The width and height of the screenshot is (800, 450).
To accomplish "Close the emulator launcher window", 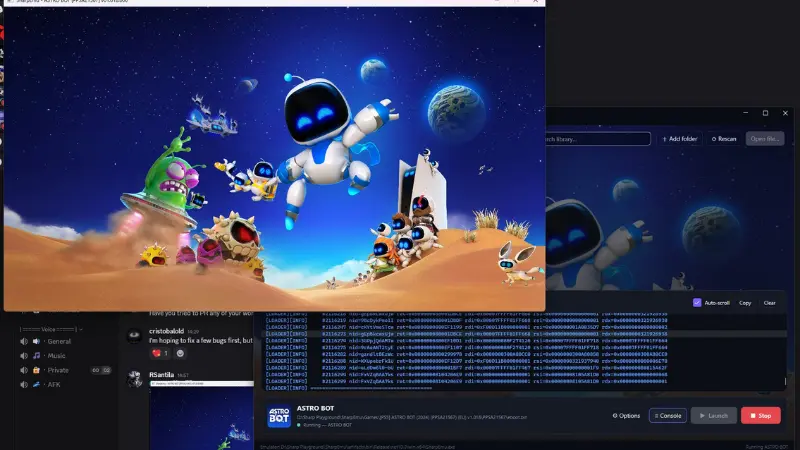I will (785, 113).
